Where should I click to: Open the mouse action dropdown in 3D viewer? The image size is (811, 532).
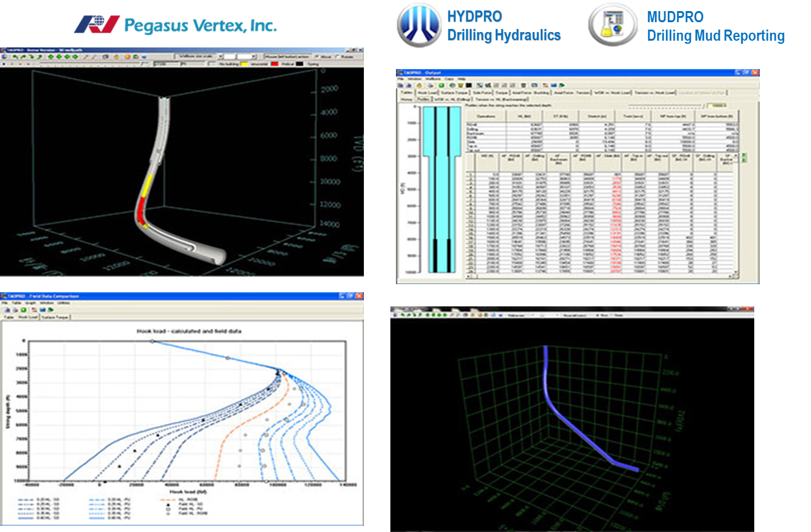[253, 55]
